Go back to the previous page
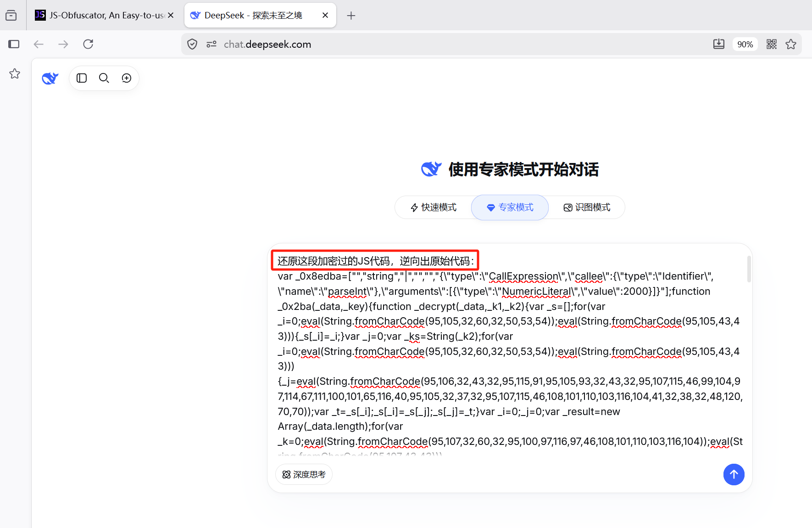This screenshot has width=812, height=528. [x=39, y=44]
